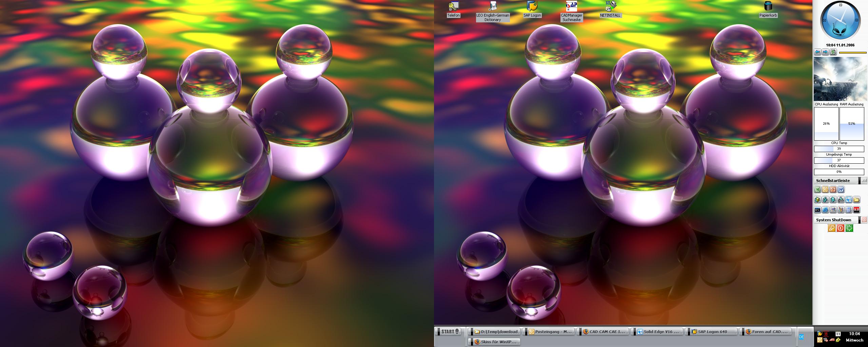Switch to Skins für WinXP taskbar window
Image resolution: width=868 pixels, height=347 pixels.
tap(494, 342)
